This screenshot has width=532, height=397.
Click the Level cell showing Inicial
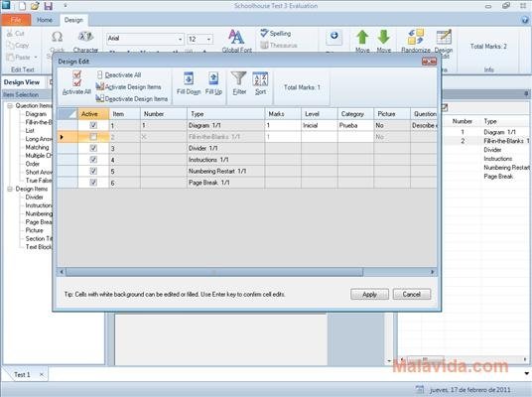point(319,125)
